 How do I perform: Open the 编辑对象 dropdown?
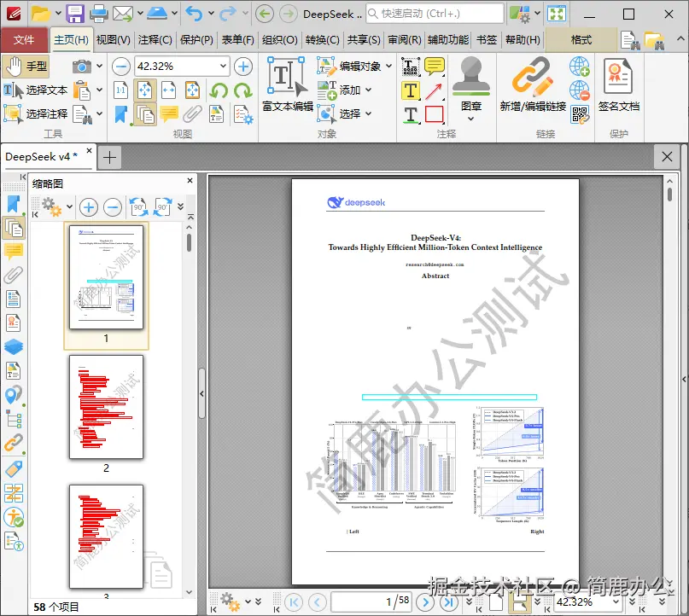[387, 67]
